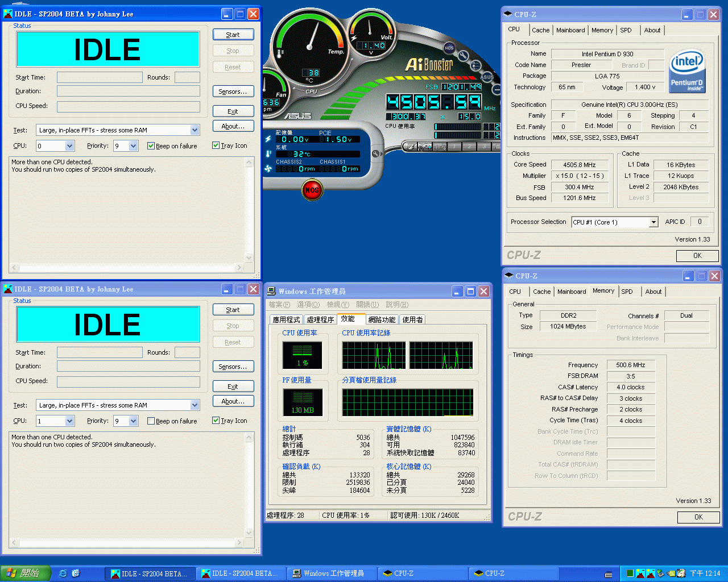Click the AiBooster gauge tray icon

pos(681,573)
